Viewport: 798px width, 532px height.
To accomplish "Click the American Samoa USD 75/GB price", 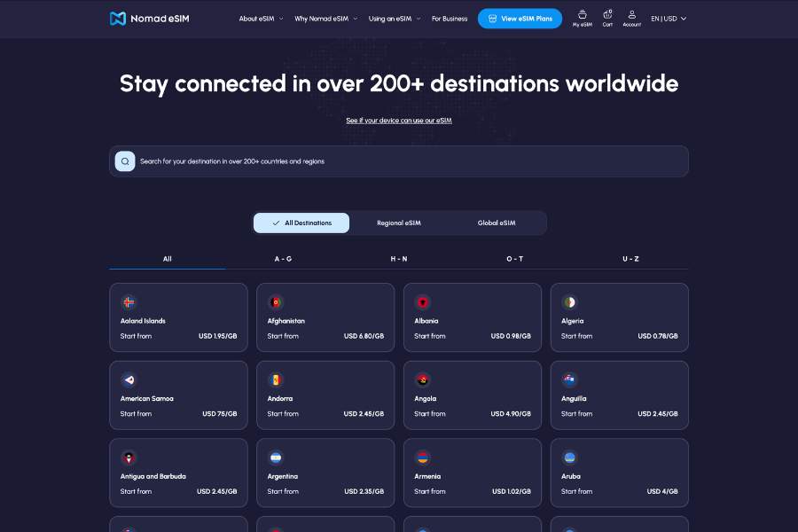I will [x=220, y=414].
